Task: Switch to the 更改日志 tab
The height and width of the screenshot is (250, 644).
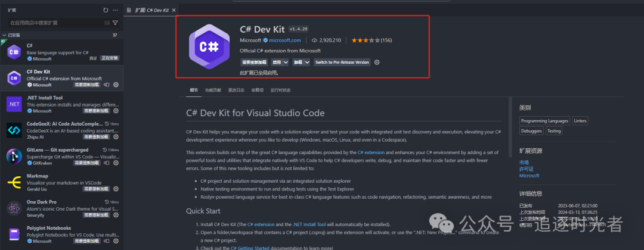Action: (x=236, y=90)
